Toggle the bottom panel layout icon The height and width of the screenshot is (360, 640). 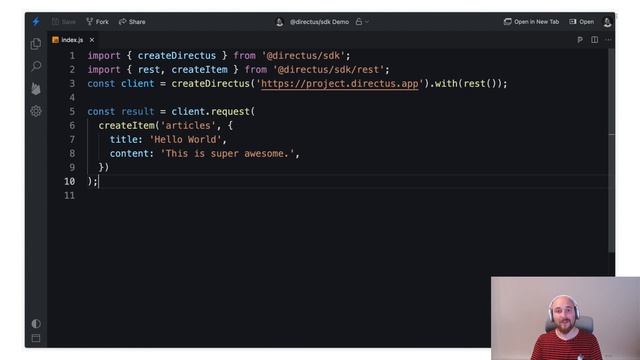click(36, 338)
